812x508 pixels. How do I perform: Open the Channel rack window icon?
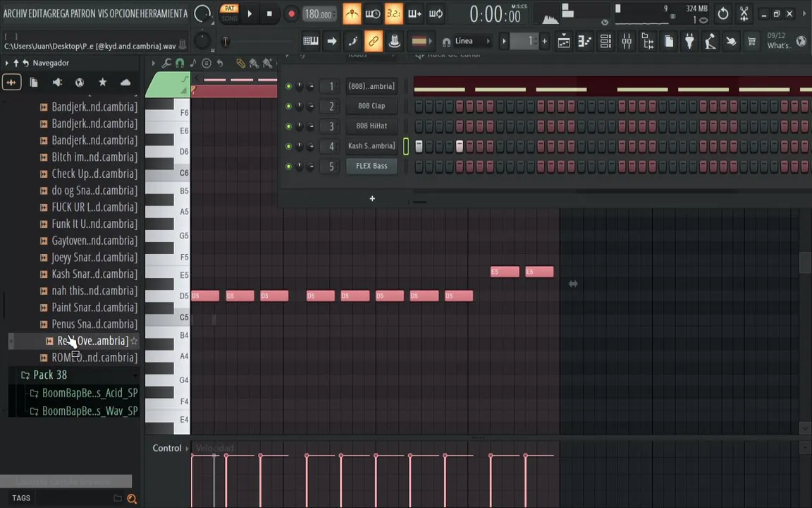click(605, 42)
